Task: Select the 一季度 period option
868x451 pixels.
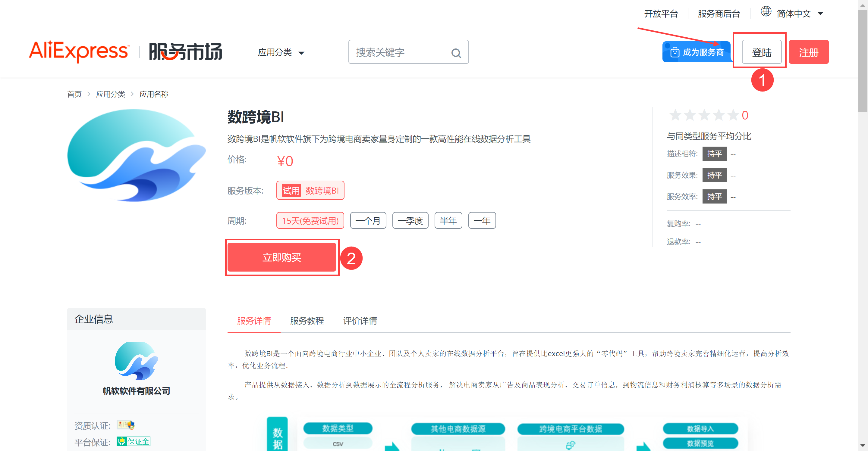Action: [x=410, y=220]
